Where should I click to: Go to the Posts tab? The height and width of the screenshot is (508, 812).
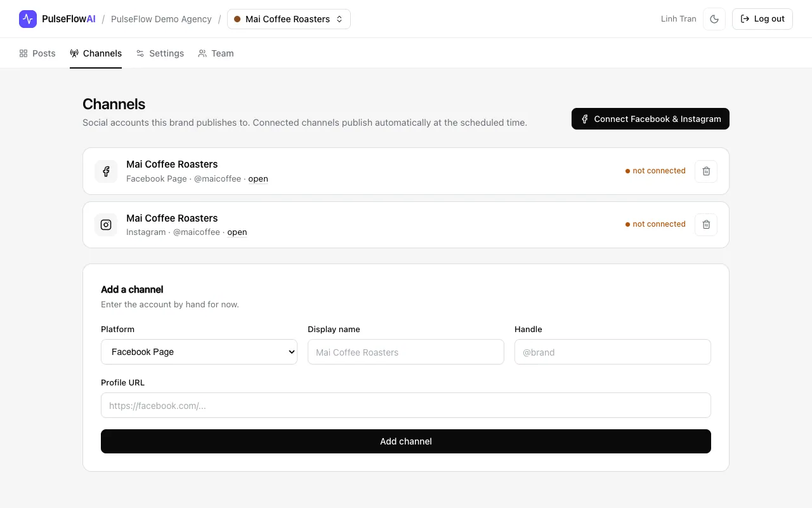[37, 53]
